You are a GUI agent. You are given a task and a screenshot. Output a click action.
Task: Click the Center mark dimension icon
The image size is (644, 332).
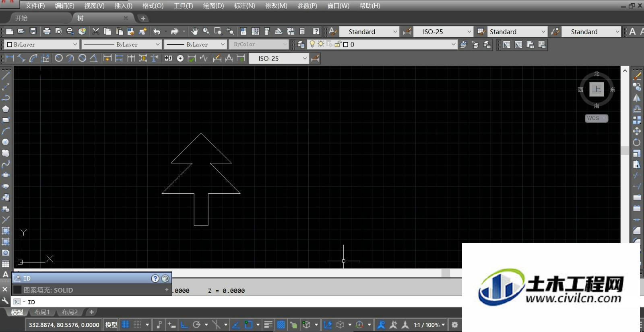180,58
